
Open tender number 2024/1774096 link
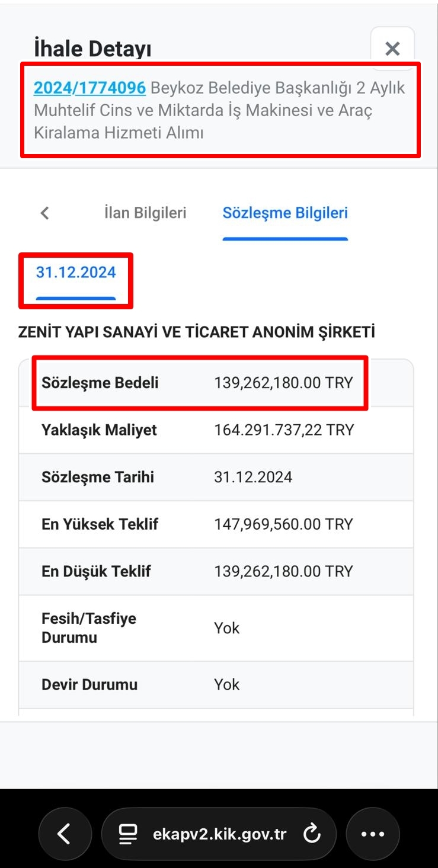pyautogui.click(x=89, y=88)
